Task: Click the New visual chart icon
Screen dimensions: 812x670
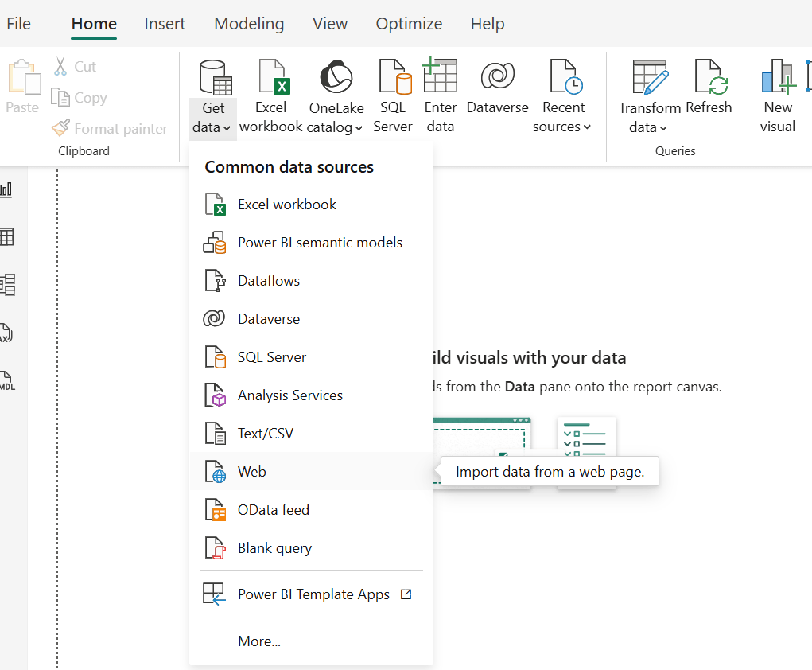Action: pyautogui.click(x=779, y=76)
